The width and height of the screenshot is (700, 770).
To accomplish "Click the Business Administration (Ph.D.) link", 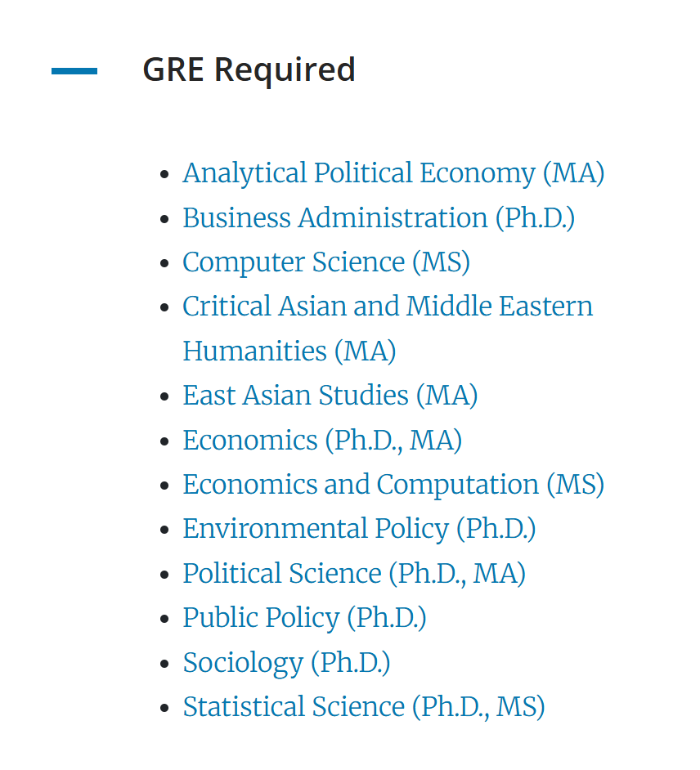I will pos(378,218).
